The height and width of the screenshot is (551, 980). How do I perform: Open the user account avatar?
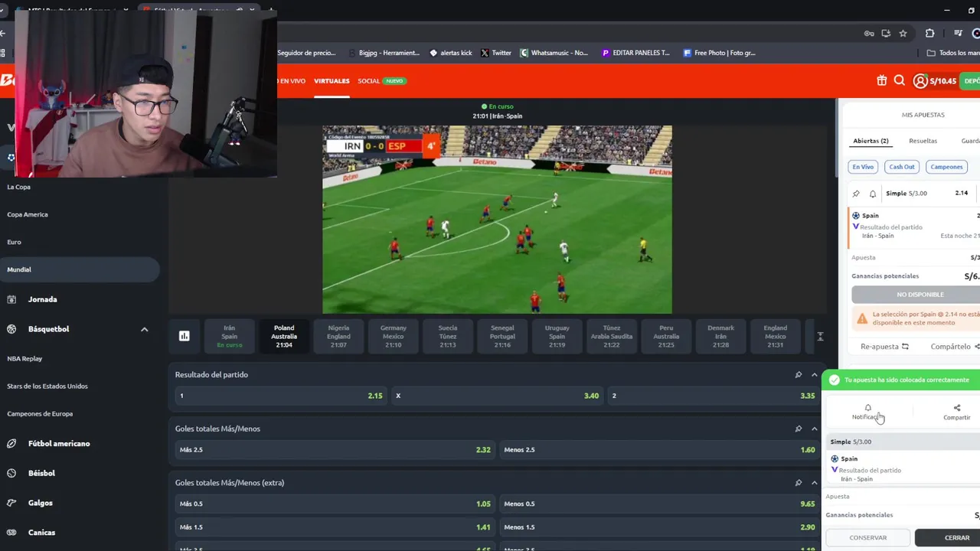click(920, 80)
